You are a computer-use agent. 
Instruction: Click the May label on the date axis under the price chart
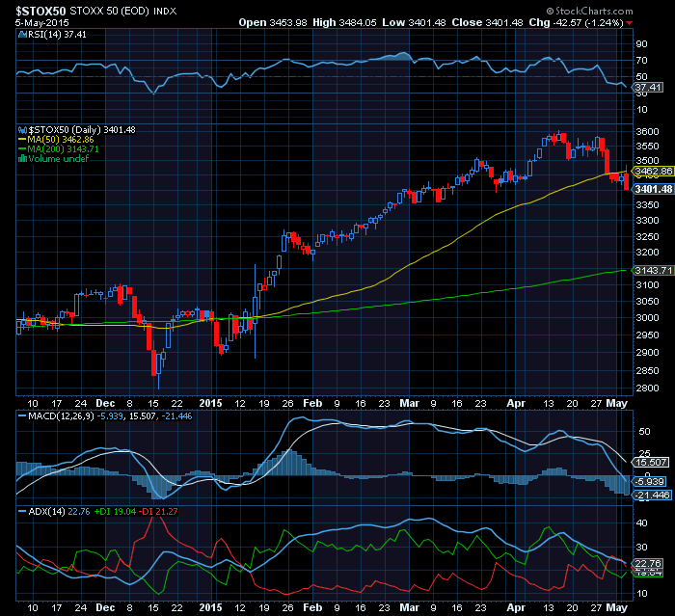click(616, 403)
